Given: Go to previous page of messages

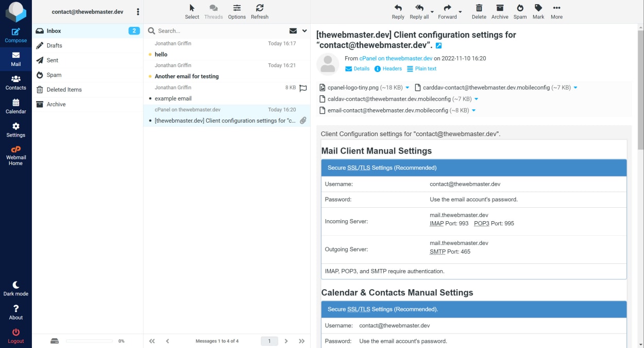Looking at the screenshot, I should click(x=167, y=341).
